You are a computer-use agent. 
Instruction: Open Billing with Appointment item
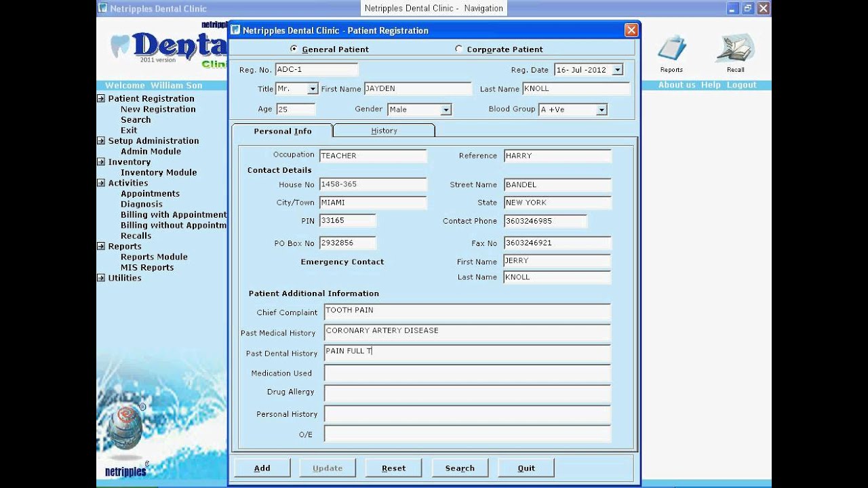coord(174,215)
